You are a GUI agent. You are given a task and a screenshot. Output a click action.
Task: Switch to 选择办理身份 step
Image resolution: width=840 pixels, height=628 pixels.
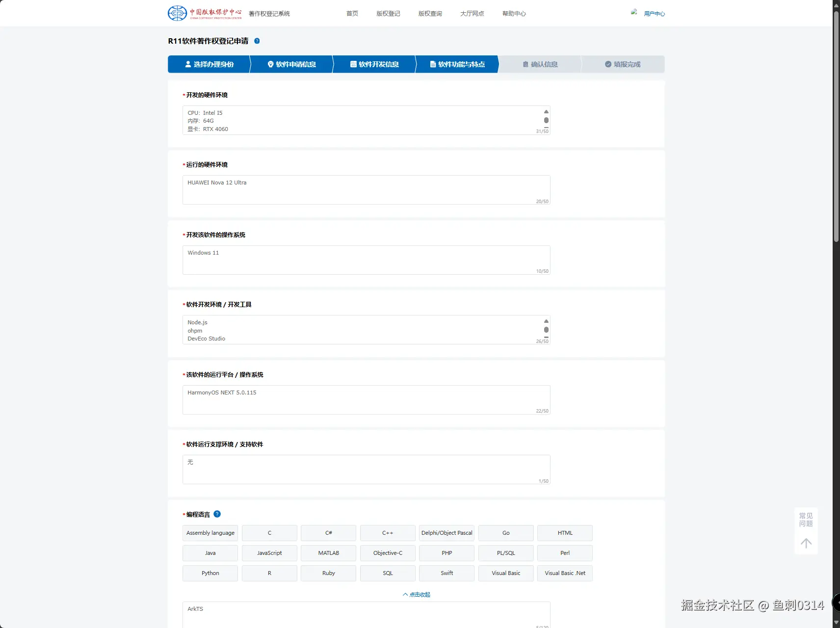point(209,64)
